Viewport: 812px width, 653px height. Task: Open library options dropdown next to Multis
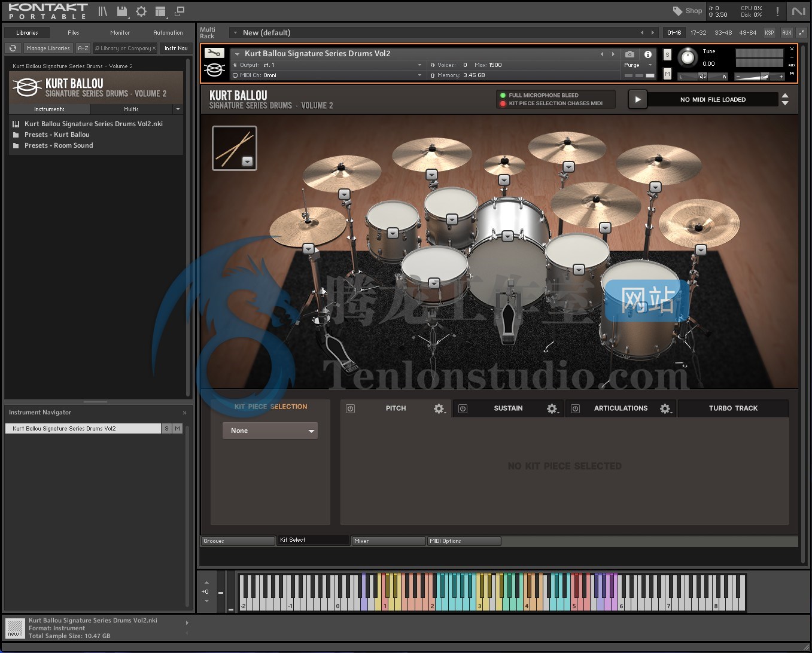[x=178, y=109]
